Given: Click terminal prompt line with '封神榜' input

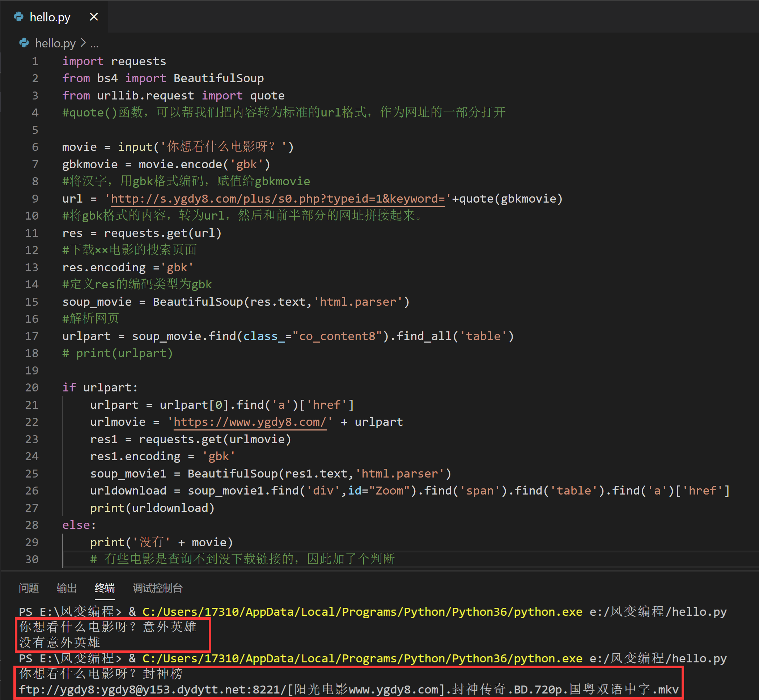Looking at the screenshot, I should [101, 674].
